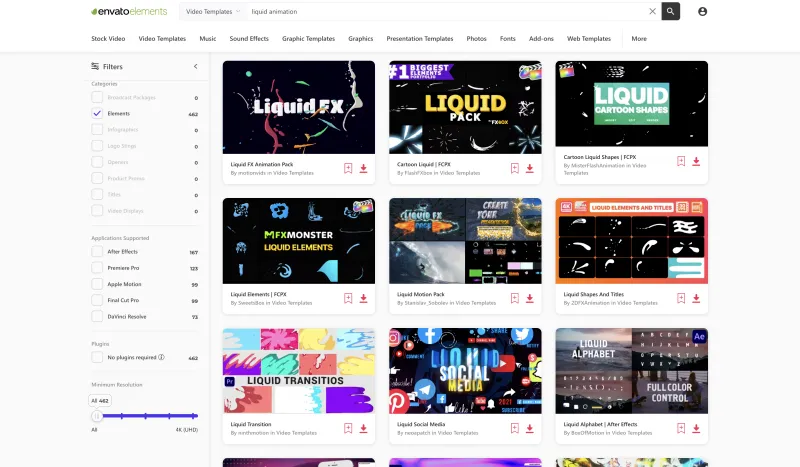This screenshot has width=800, height=467.
Task: Check the Final Cut Pro checkbox
Action: click(x=97, y=300)
